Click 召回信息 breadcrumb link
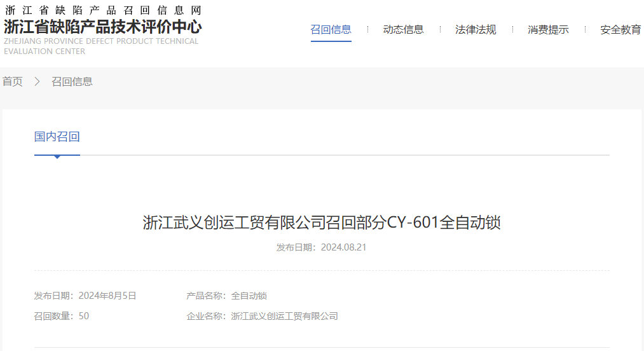The height and width of the screenshot is (351, 644). (72, 81)
